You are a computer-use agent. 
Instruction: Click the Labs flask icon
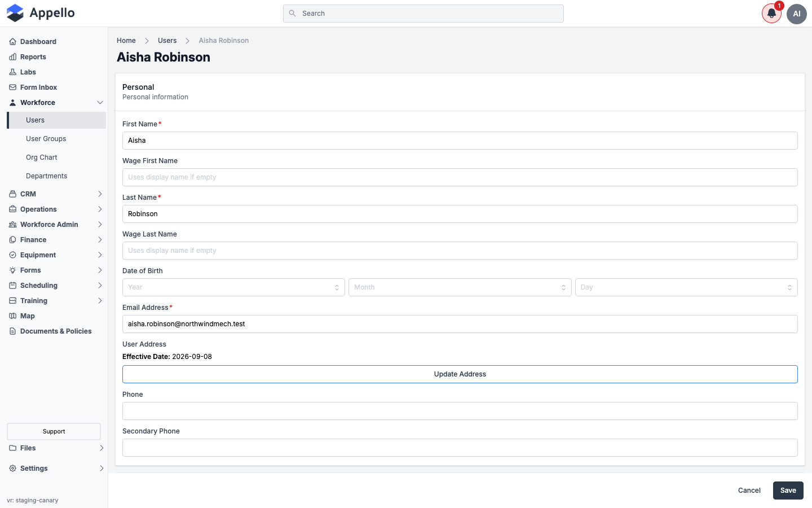pos(12,72)
